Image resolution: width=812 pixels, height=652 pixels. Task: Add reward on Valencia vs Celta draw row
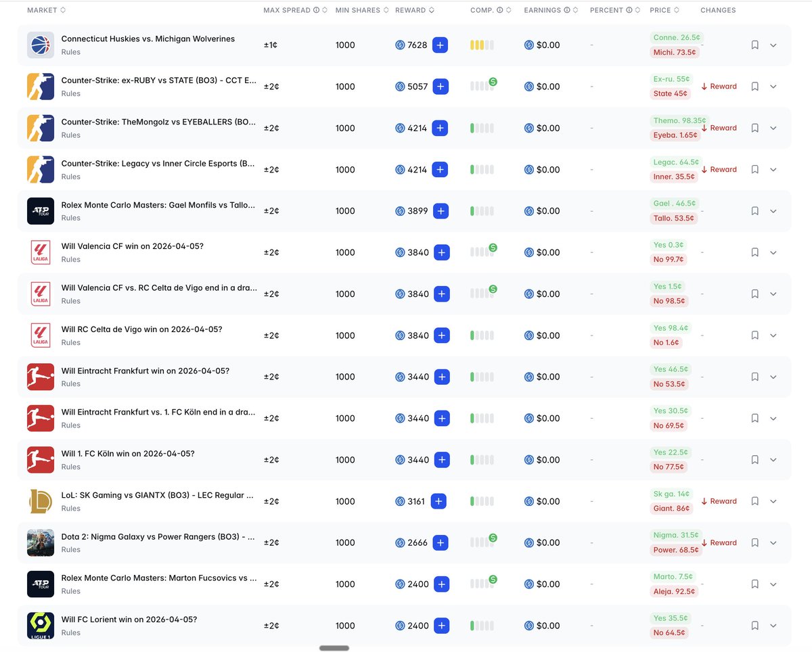pyautogui.click(x=441, y=294)
